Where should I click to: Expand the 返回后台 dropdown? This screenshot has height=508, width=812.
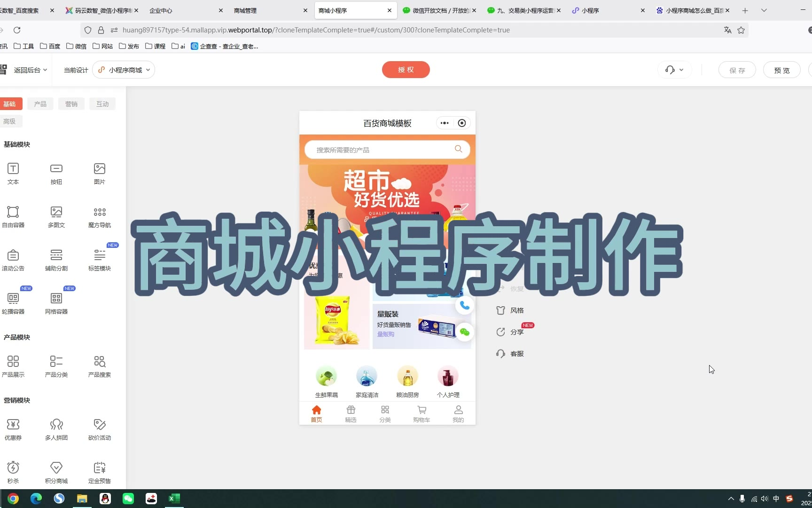pos(31,70)
